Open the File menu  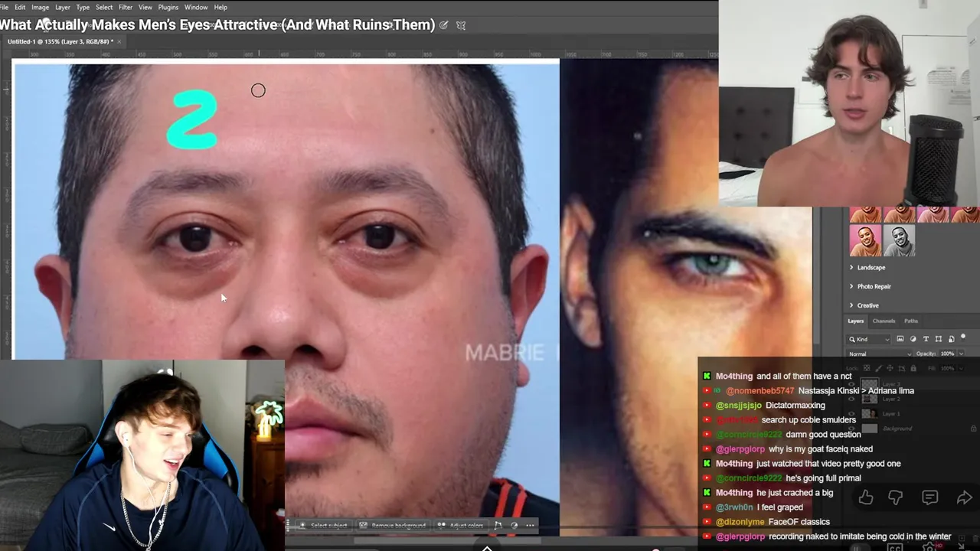5,7
